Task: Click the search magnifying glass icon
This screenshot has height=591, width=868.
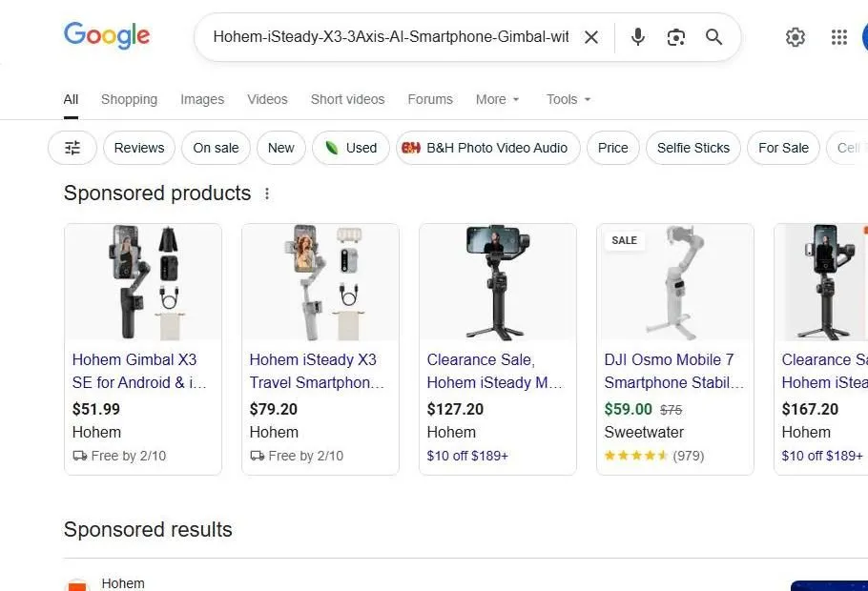Action: (x=713, y=37)
